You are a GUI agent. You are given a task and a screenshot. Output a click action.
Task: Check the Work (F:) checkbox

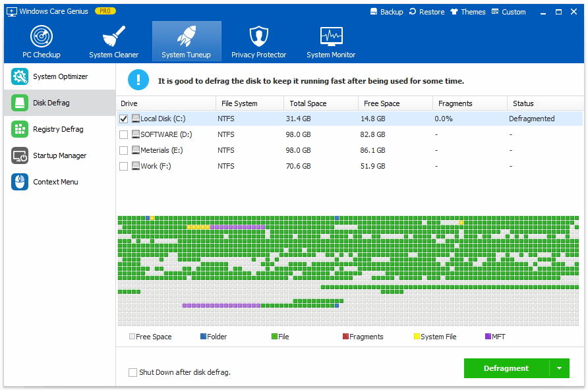[123, 166]
